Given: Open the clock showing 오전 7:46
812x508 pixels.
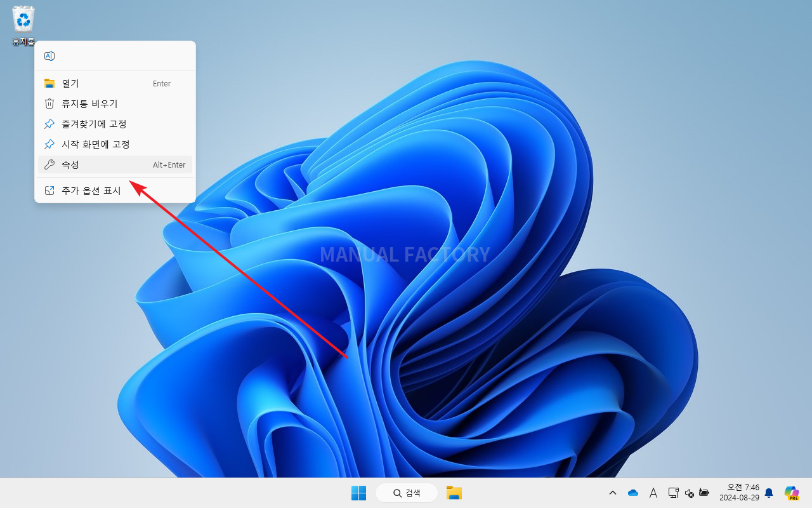Looking at the screenshot, I should (739, 493).
